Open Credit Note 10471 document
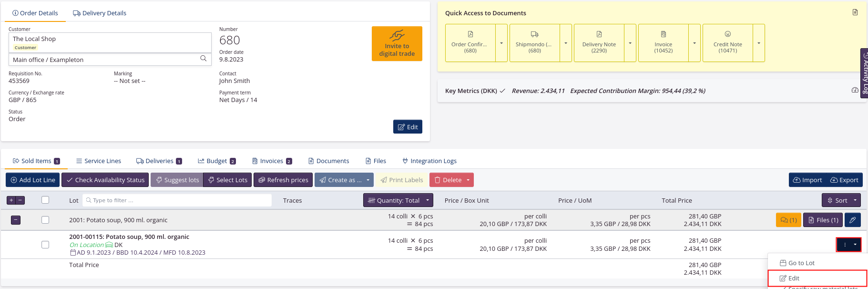This screenshot has width=868, height=289. tap(727, 42)
